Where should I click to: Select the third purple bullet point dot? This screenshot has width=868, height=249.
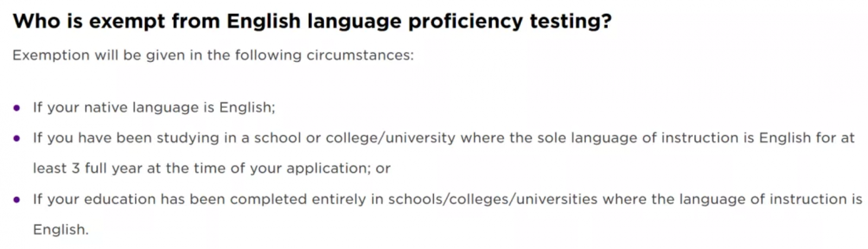[17, 200]
